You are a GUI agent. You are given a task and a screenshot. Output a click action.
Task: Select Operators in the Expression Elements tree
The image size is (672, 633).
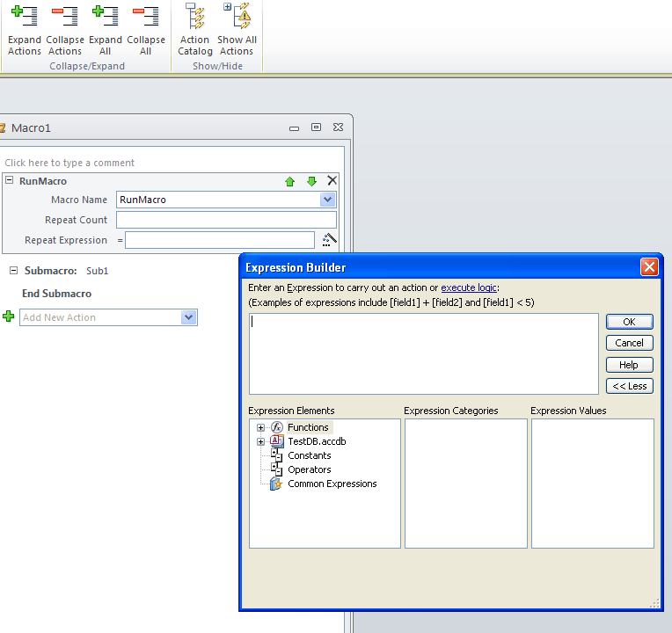(x=309, y=469)
